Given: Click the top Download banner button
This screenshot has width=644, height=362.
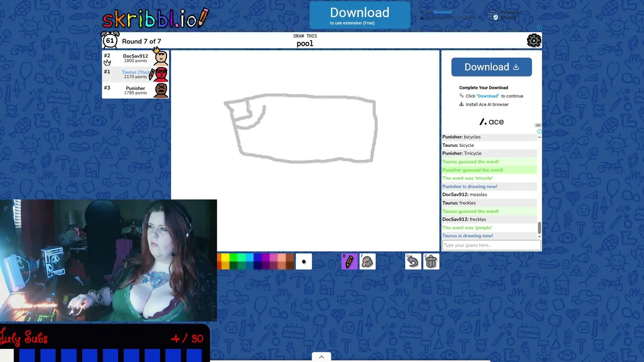Looking at the screenshot, I should (360, 16).
